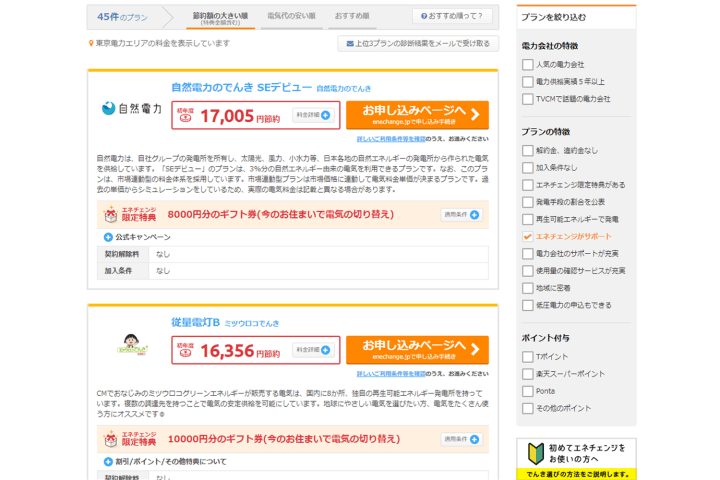Image resolution: width=720 pixels, height=480 pixels.
Task: Check 再生可能エネルギーで発電 filter
Action: (x=528, y=220)
